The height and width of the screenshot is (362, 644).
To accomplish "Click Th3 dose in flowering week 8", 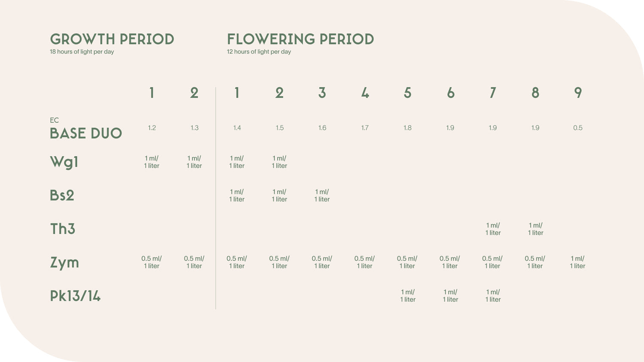I will [535, 229].
